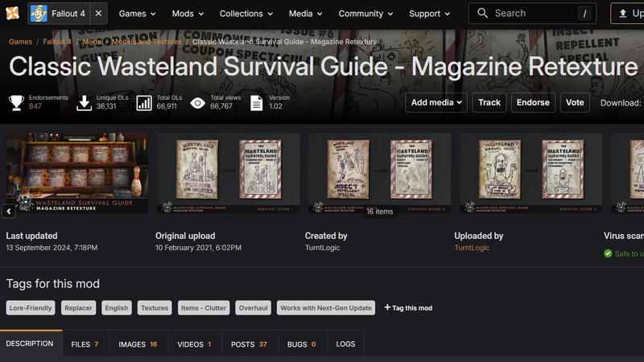Expand the Support menu
This screenshot has width=644, height=362.
pos(429,14)
